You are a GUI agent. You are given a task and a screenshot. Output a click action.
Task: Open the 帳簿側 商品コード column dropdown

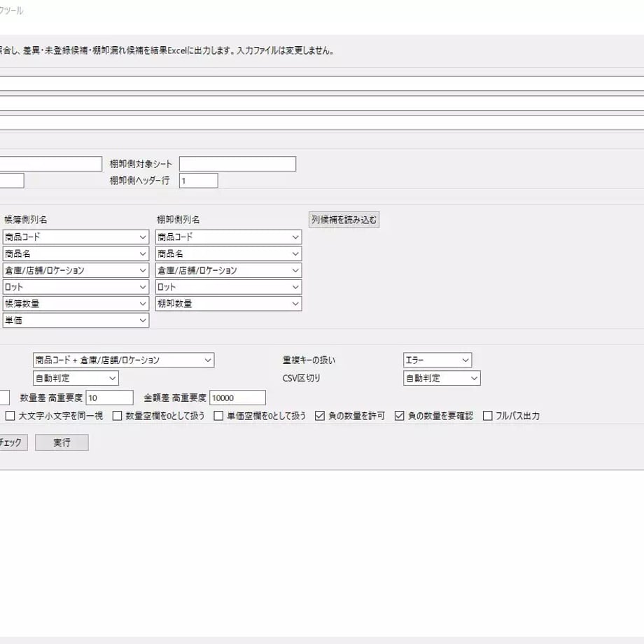click(76, 237)
